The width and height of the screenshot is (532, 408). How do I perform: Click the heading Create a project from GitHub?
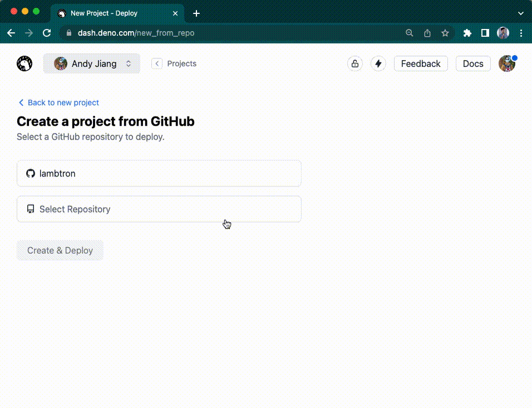coord(106,121)
